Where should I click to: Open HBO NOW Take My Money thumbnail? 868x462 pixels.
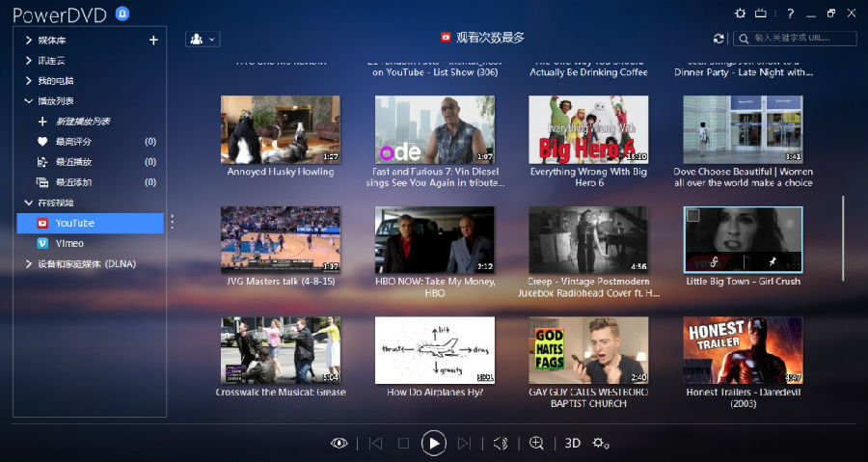tap(435, 239)
